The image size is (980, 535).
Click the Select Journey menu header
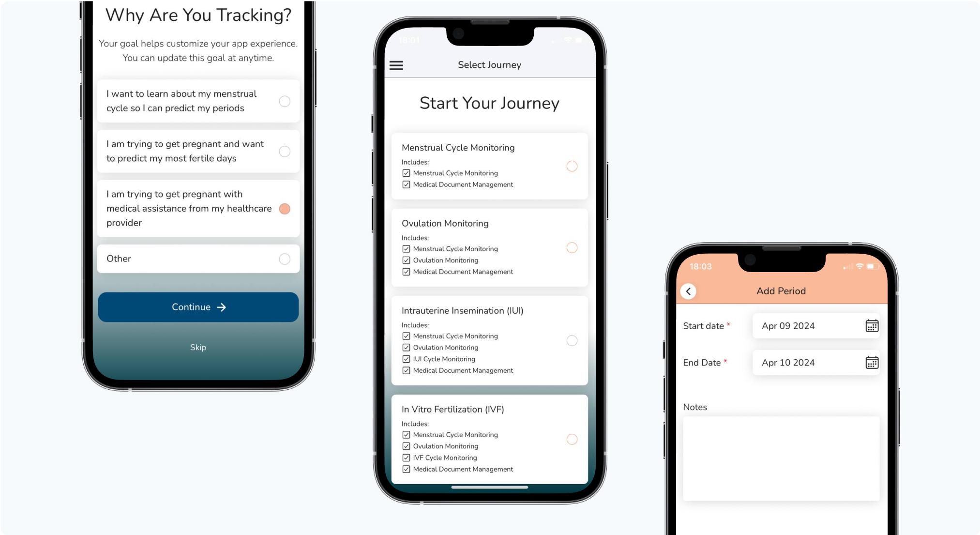click(489, 64)
